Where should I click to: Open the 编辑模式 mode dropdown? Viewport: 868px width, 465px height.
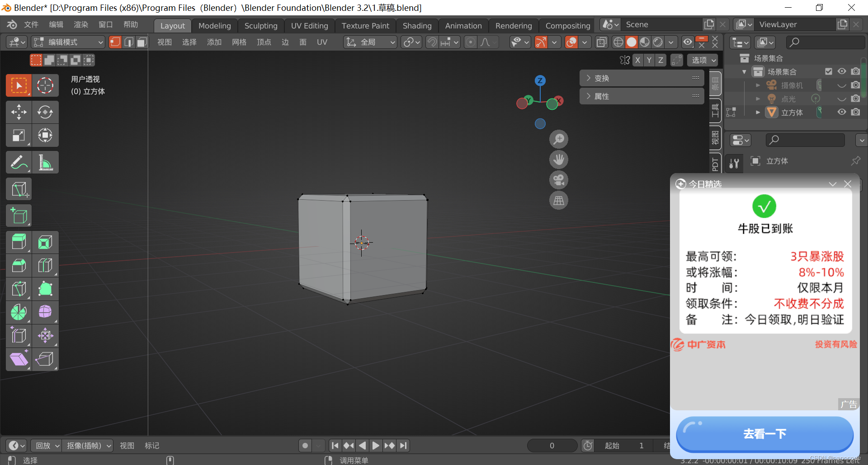[x=68, y=42]
